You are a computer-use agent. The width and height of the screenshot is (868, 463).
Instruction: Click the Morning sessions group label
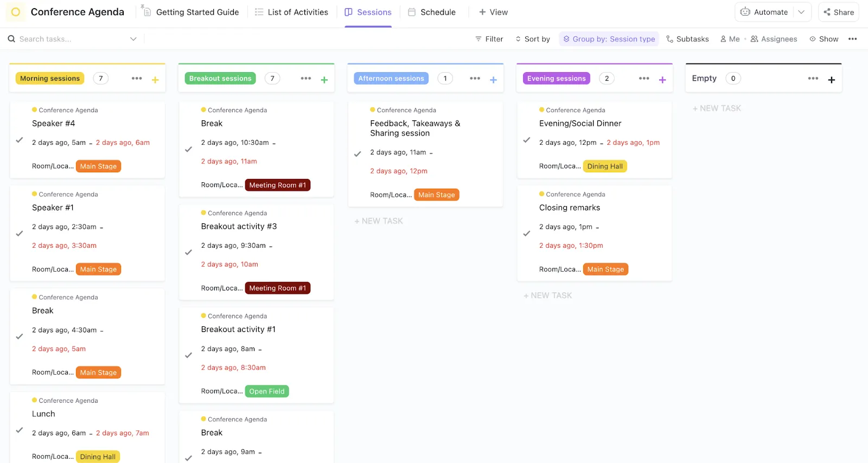[50, 79]
